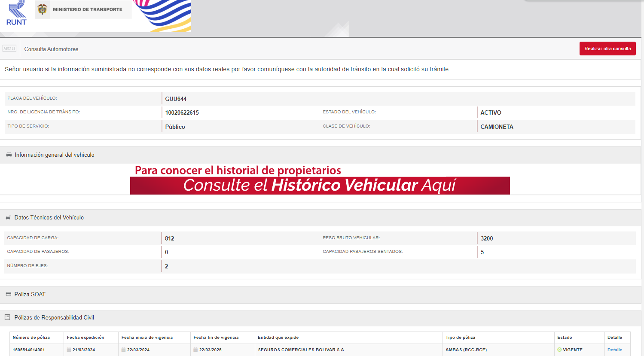Collapse the Datos Técnicos del Vehículo section

[49, 218]
